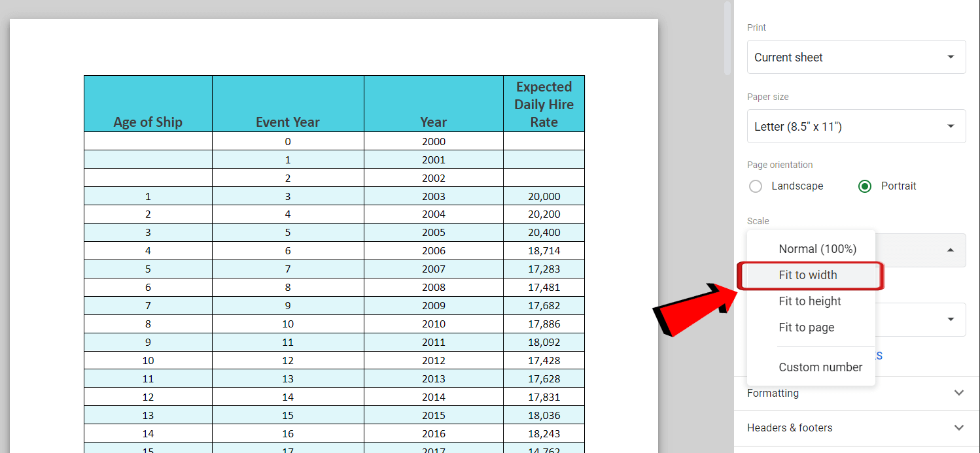This screenshot has width=980, height=453.
Task: Click the Expected Daily Hire Rate header cell
Action: click(544, 103)
